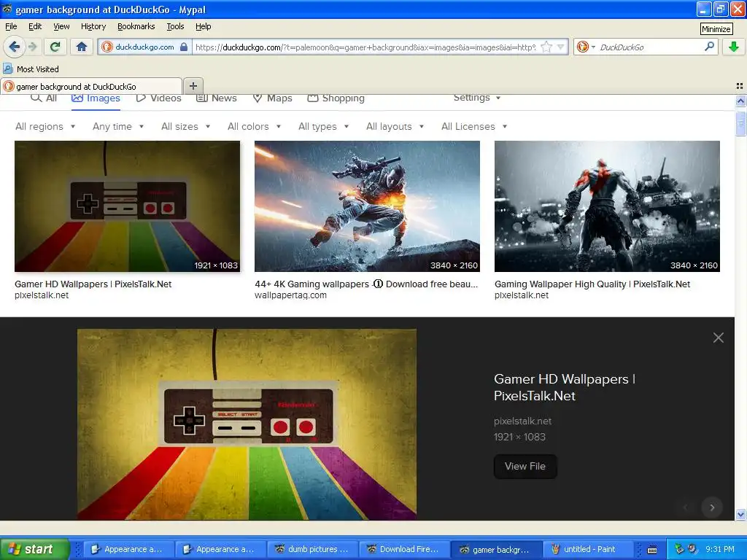Select the Images search tab
747x560 pixels.
[96, 98]
